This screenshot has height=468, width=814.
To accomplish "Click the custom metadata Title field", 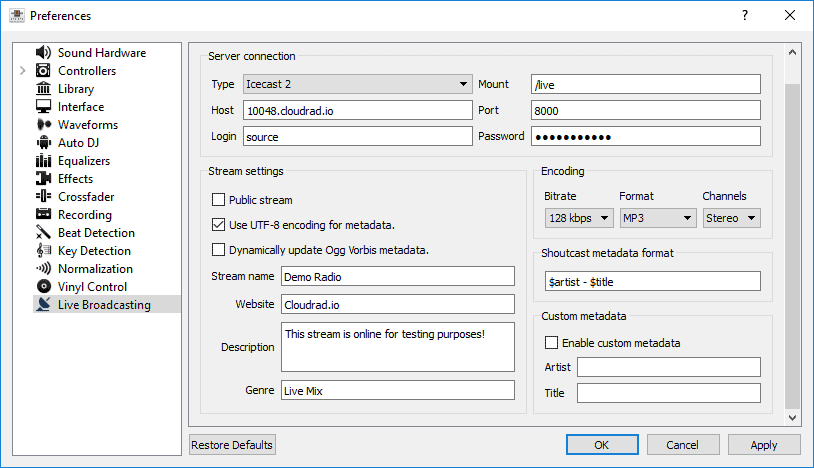I will 669,393.
